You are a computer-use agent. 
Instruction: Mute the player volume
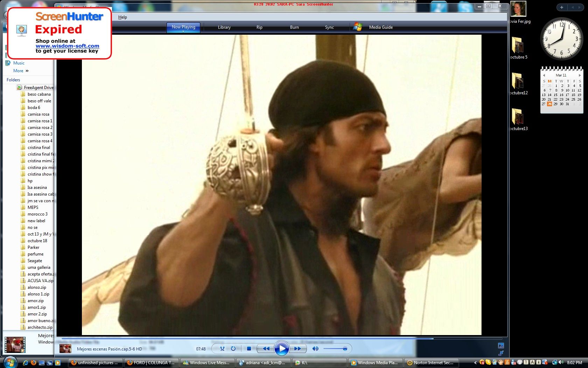pyautogui.click(x=315, y=349)
